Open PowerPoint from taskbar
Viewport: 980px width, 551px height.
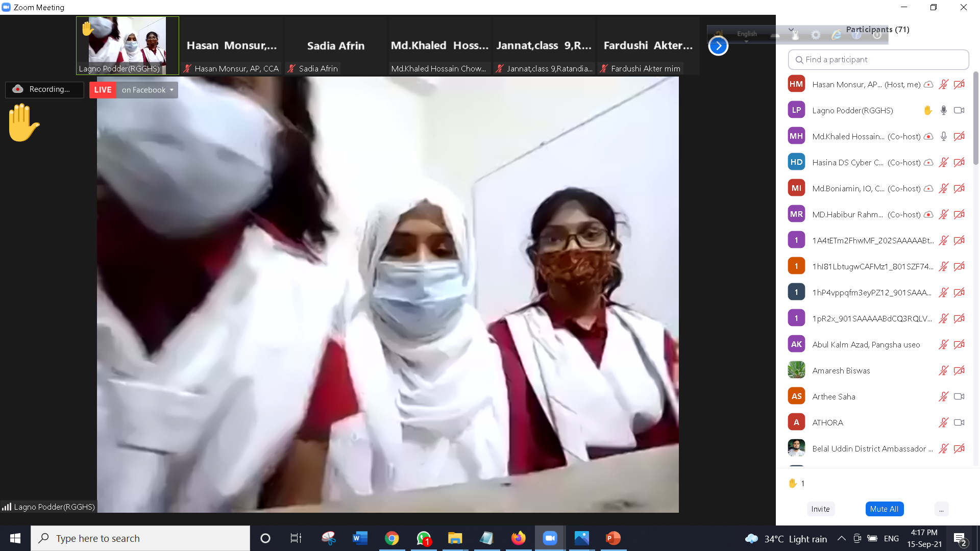pos(613,538)
